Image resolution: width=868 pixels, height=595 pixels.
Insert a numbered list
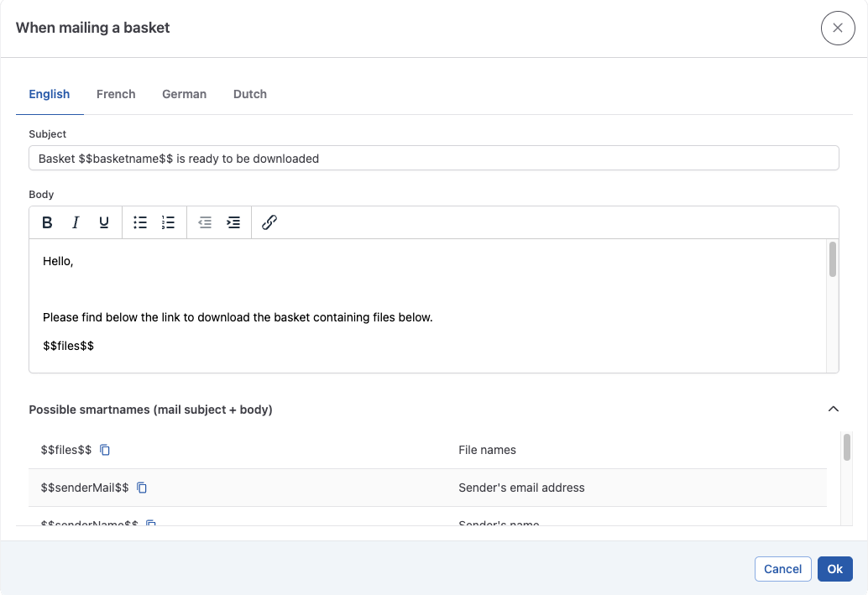click(168, 222)
